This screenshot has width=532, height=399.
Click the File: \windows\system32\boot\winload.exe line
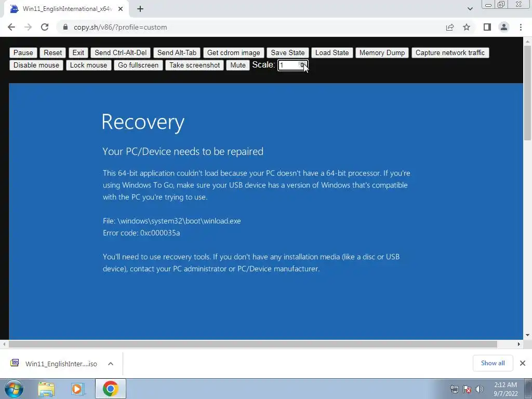(x=171, y=221)
